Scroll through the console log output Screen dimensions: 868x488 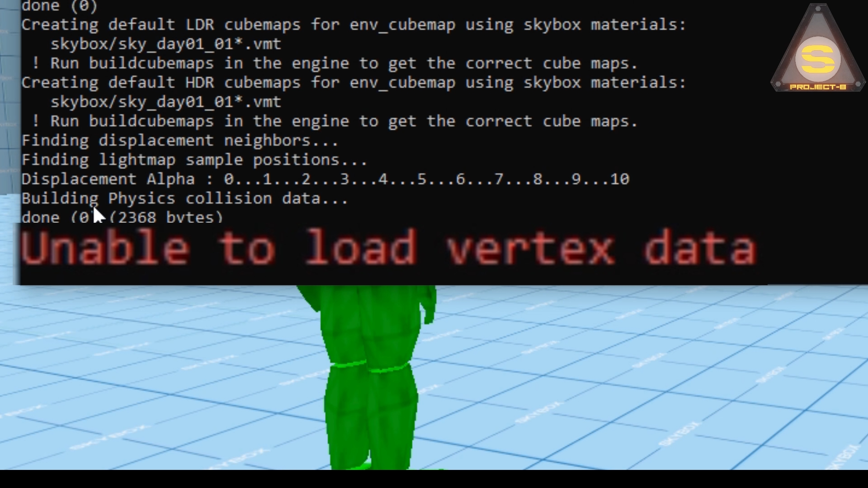pyautogui.click(x=358, y=119)
